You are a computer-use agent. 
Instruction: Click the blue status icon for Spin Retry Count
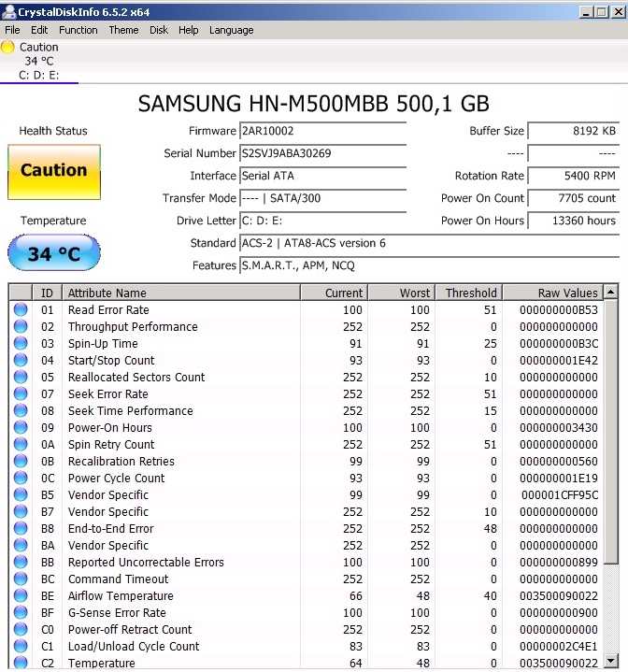[x=21, y=444]
